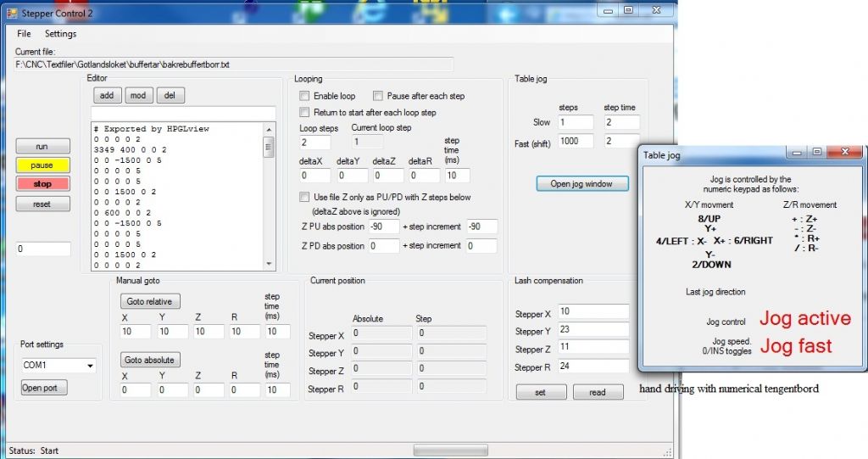The image size is (868, 459).
Task: Click the reset button
Action: [42, 204]
